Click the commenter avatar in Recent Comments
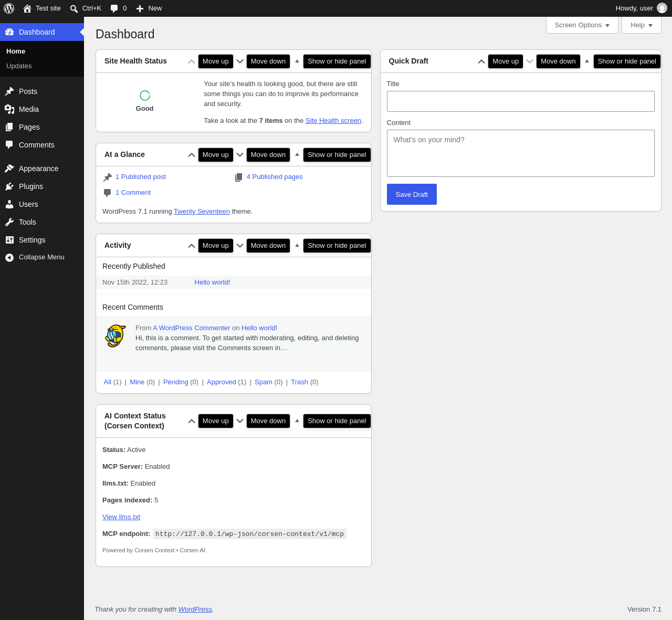 click(115, 336)
